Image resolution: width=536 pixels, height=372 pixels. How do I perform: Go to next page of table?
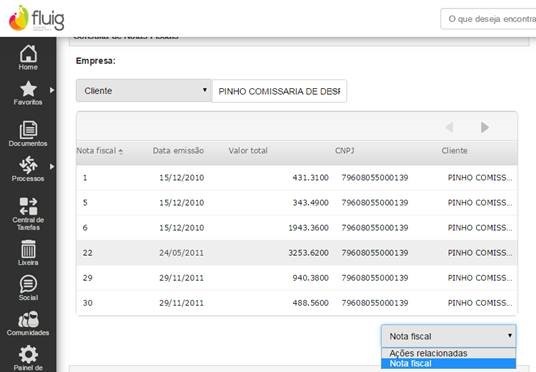[485, 127]
